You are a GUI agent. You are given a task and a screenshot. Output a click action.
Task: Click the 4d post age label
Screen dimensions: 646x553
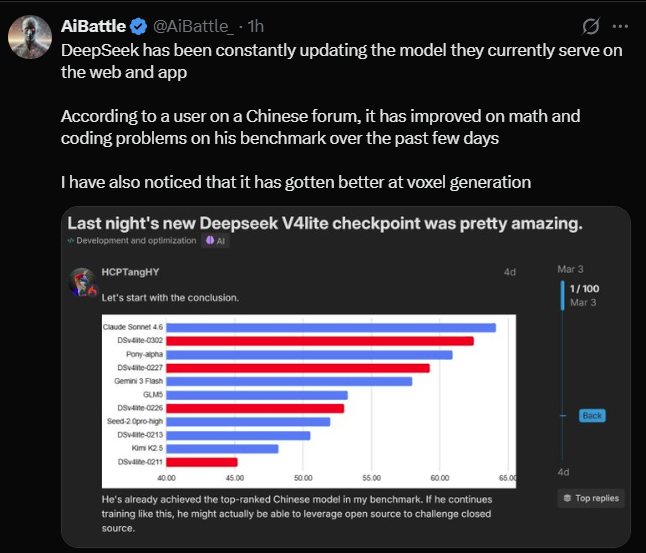pyautogui.click(x=510, y=271)
